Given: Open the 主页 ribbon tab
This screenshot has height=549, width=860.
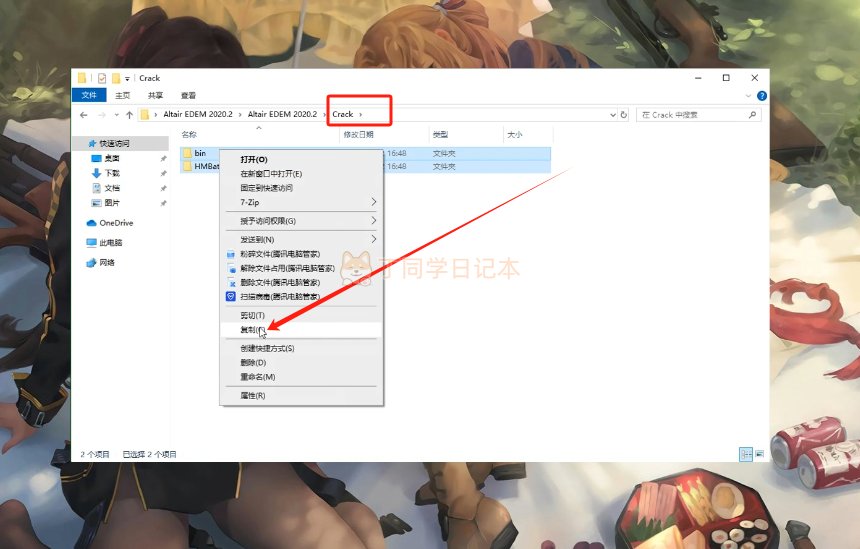Looking at the screenshot, I should pyautogui.click(x=122, y=95).
